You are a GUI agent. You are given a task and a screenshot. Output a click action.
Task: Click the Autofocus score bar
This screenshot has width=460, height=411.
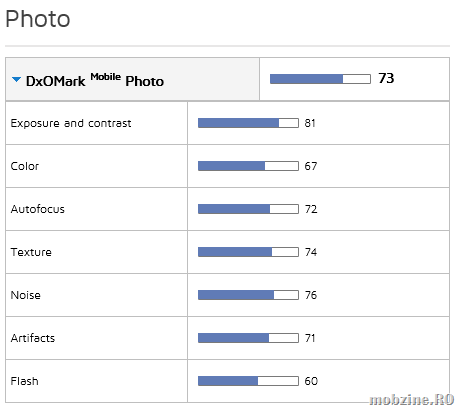click(x=248, y=209)
